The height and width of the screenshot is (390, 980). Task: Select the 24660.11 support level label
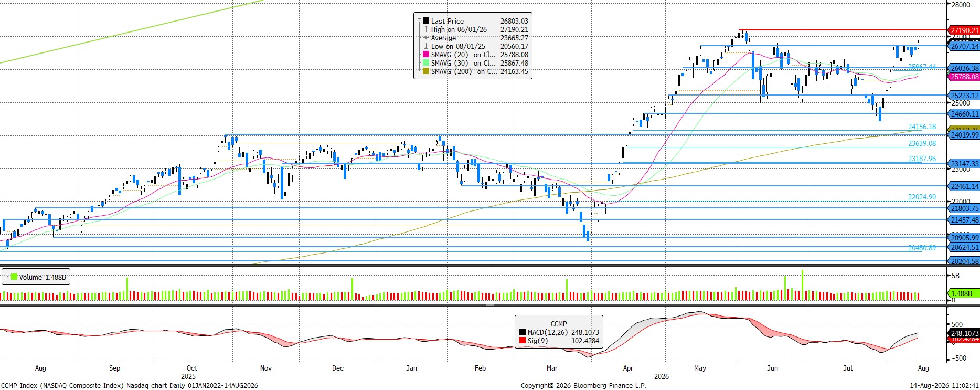(x=964, y=114)
